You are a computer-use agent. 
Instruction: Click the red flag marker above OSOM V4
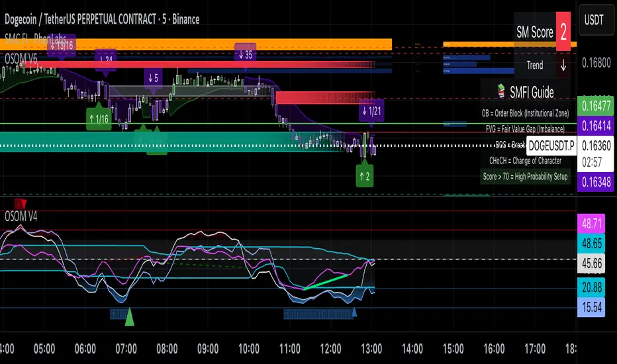[x=21, y=203]
